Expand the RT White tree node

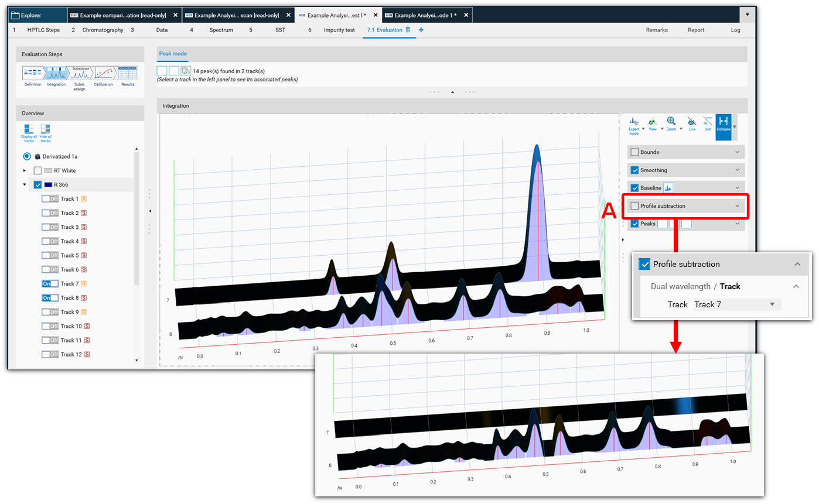click(25, 170)
